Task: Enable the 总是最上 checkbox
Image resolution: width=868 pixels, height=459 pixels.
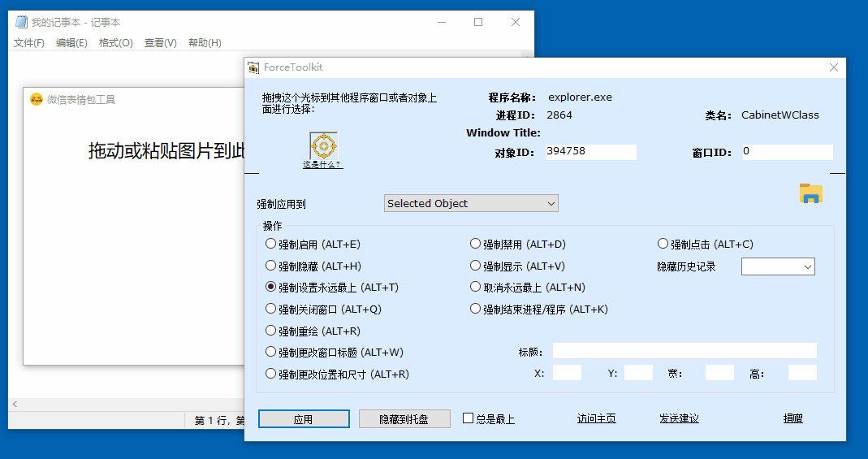Action: pyautogui.click(x=469, y=418)
